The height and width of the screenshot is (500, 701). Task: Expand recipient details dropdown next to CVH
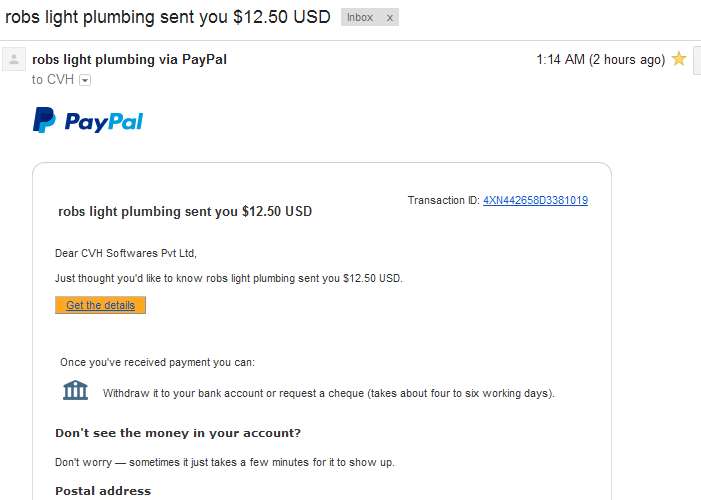coord(85,80)
